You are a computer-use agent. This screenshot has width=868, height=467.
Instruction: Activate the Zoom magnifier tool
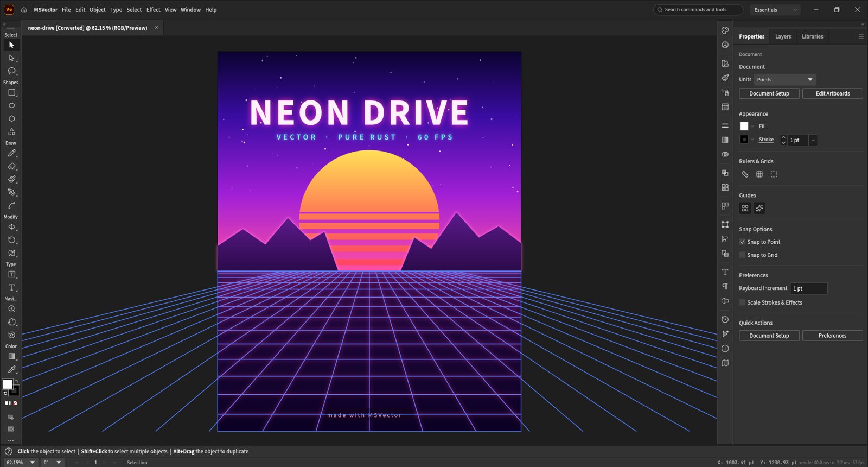pyautogui.click(x=11, y=309)
